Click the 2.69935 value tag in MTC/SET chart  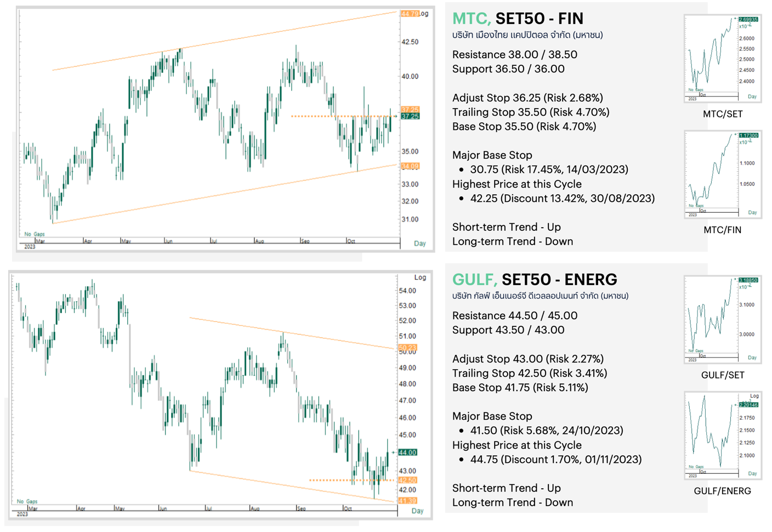(x=748, y=19)
